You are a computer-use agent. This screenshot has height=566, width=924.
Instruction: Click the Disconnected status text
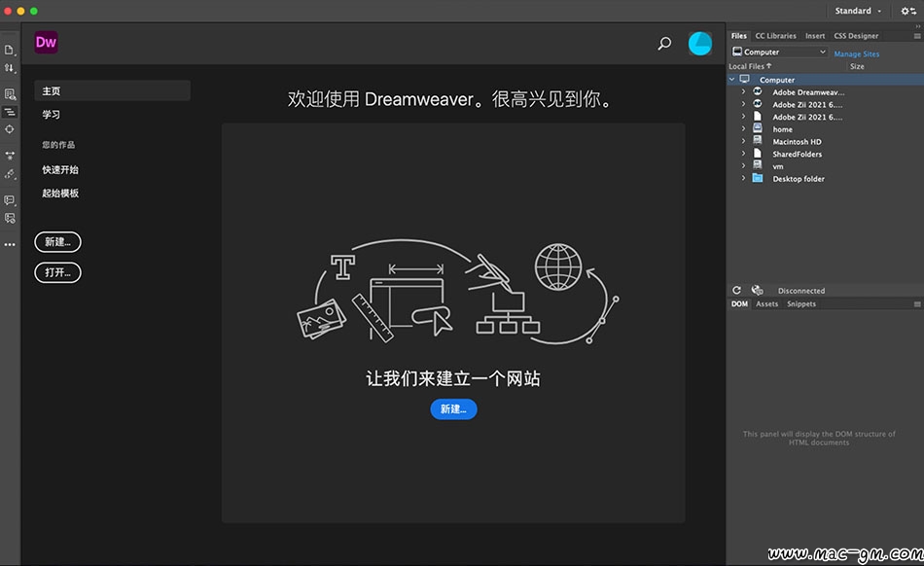pos(800,291)
